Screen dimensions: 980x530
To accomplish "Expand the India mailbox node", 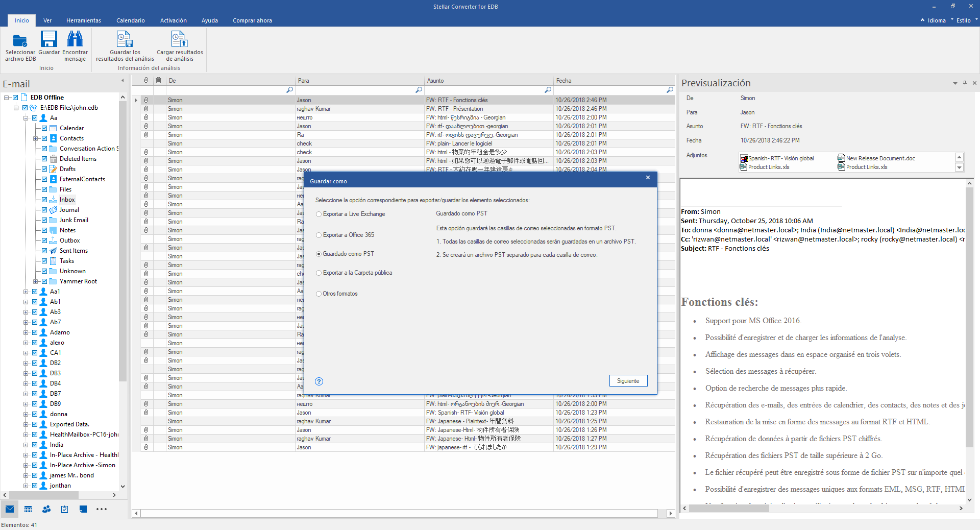I will tap(26, 445).
